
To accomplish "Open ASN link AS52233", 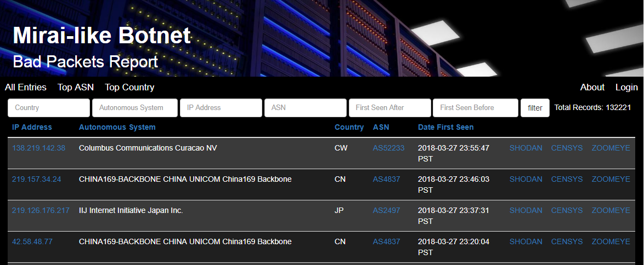I will 388,148.
